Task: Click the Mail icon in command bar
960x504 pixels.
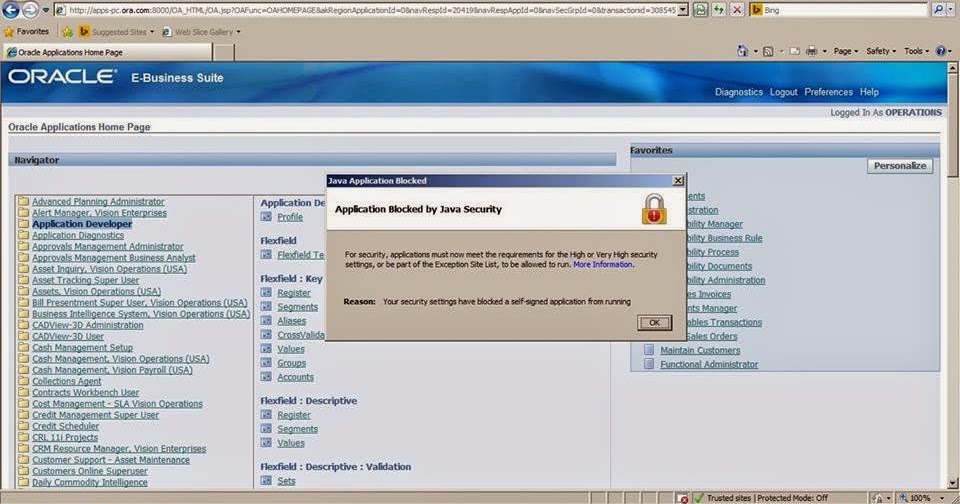Action: tap(795, 51)
